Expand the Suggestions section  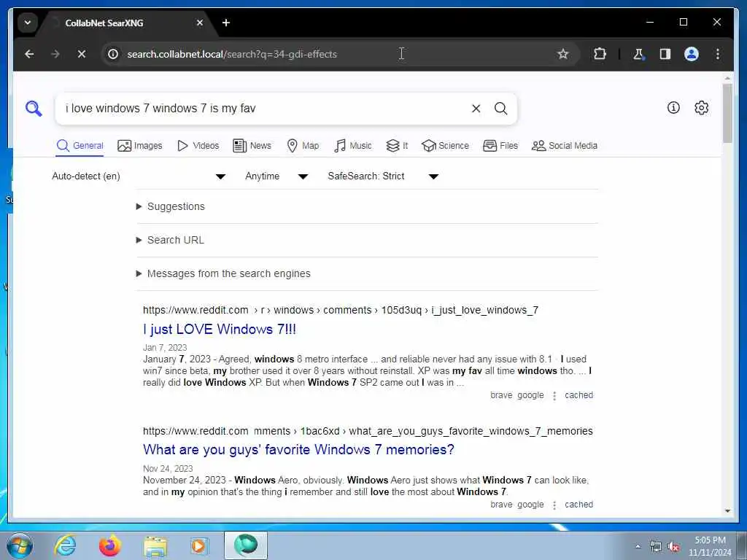click(171, 206)
